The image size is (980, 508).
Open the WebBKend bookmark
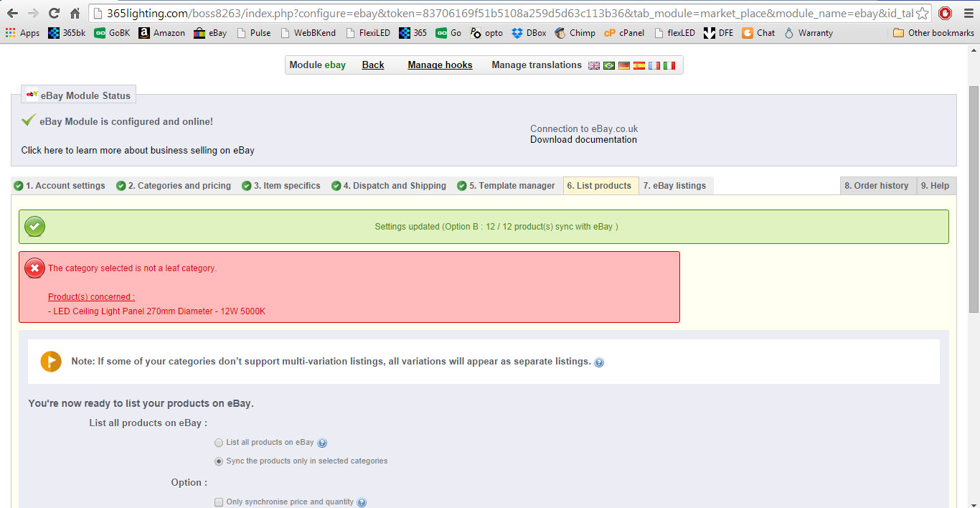click(309, 33)
